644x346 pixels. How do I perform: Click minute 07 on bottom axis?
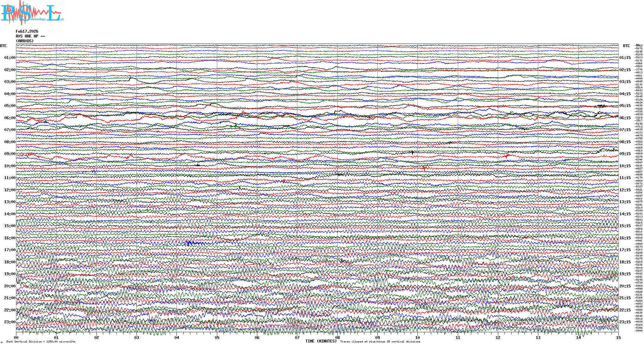click(297, 337)
